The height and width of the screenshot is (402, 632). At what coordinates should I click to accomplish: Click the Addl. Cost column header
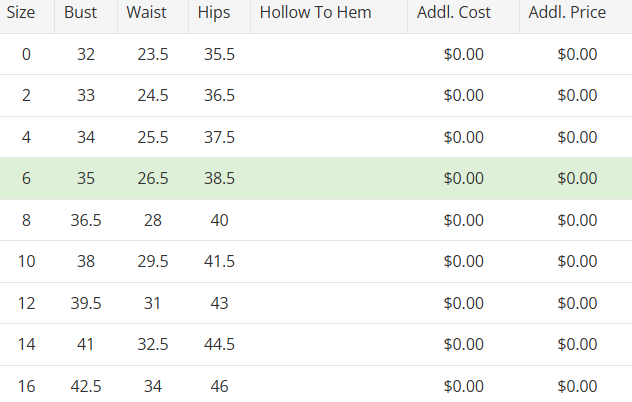pyautogui.click(x=455, y=13)
